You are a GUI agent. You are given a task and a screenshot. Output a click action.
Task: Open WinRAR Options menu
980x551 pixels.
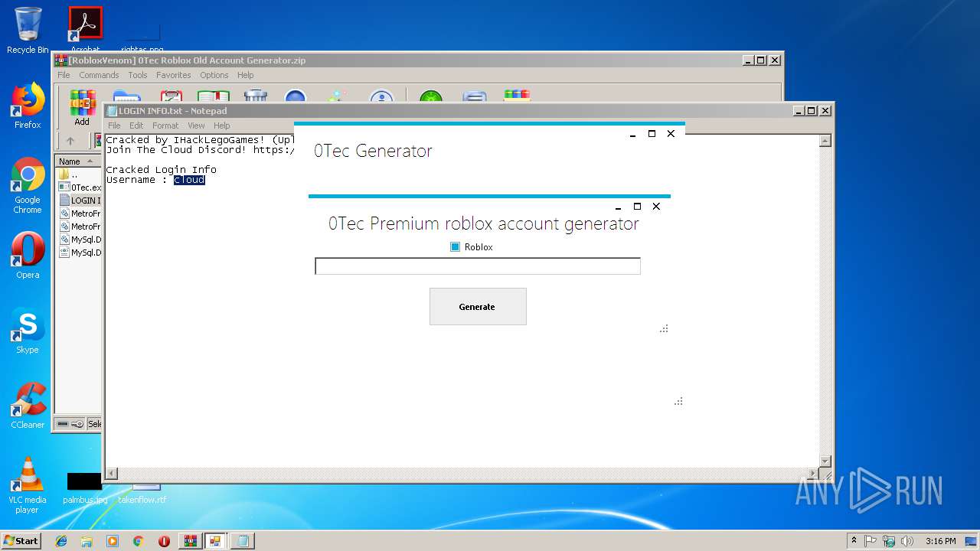[x=214, y=75]
